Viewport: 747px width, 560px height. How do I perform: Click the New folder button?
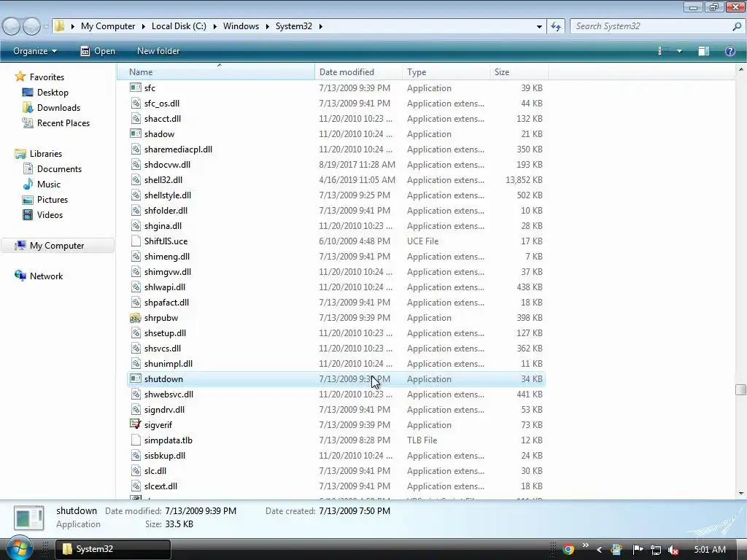pyautogui.click(x=158, y=51)
